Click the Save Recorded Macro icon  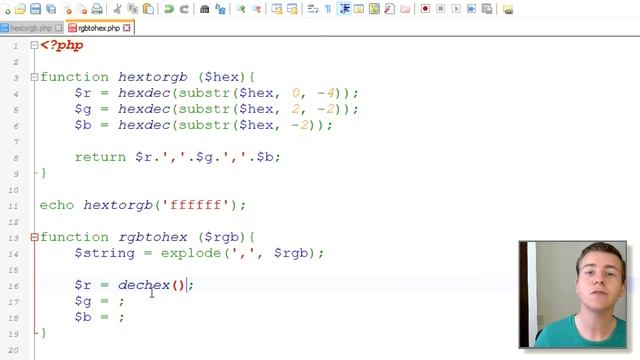(x=487, y=9)
